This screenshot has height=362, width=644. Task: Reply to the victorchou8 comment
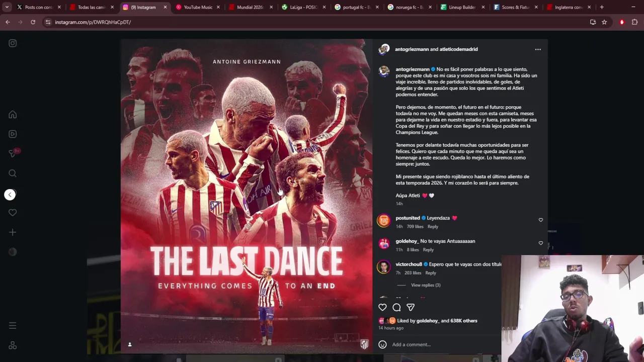(x=431, y=273)
